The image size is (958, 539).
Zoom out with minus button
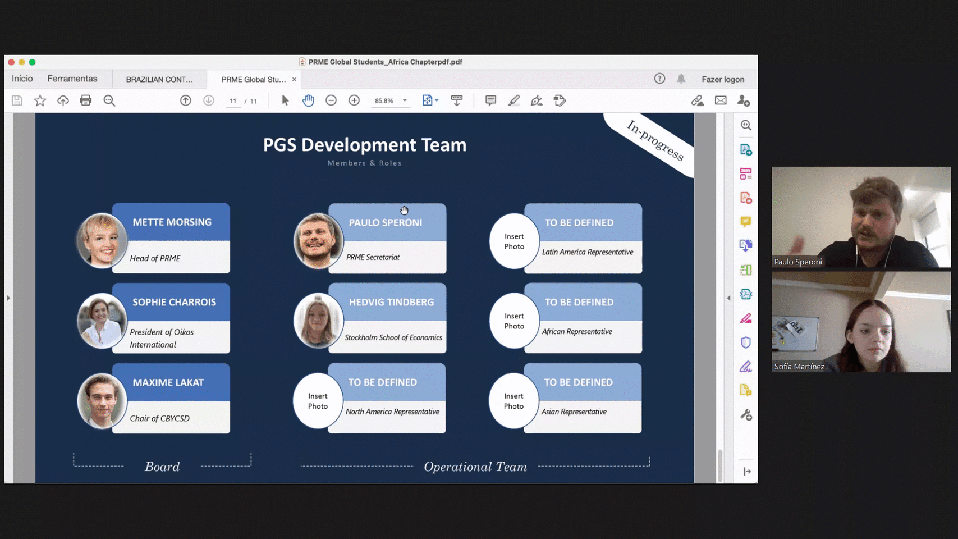(x=331, y=100)
